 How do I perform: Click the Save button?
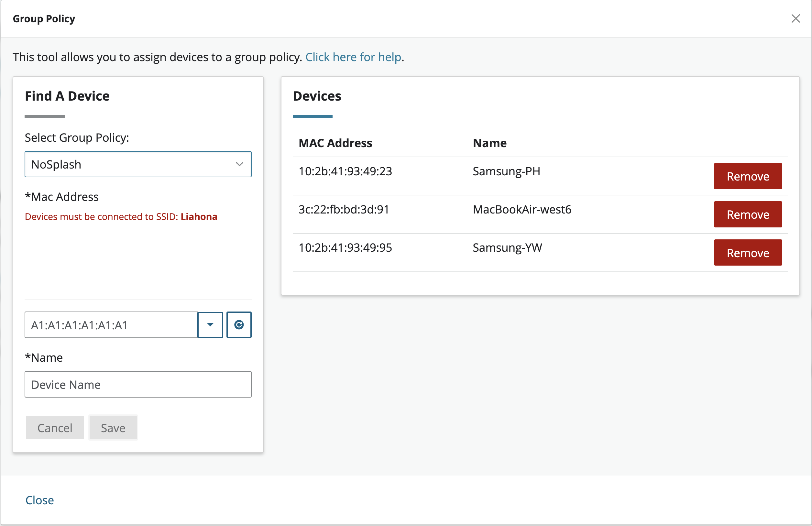(113, 428)
